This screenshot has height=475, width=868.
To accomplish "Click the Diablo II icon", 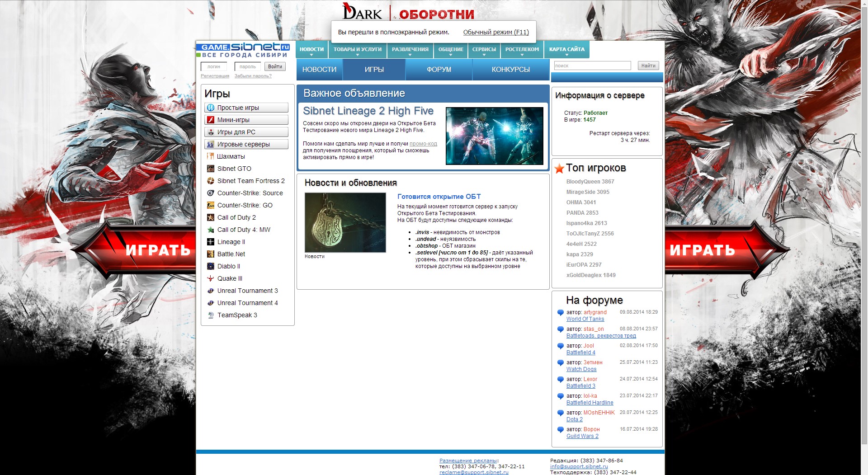I will 210,266.
